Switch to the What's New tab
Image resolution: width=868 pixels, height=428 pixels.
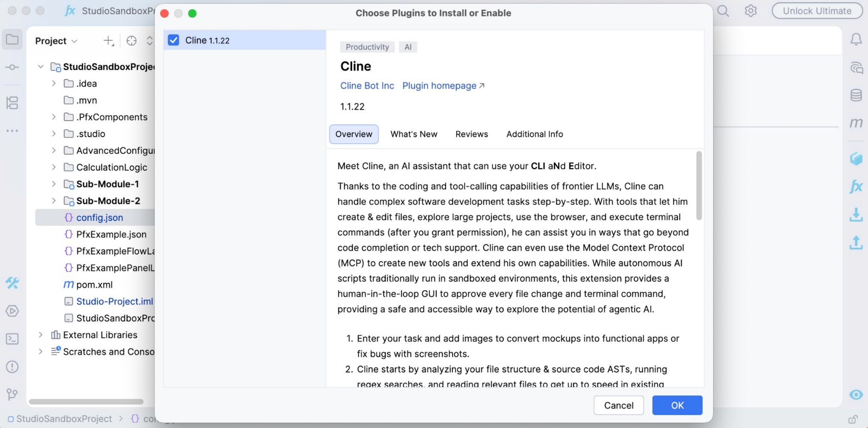(x=414, y=134)
